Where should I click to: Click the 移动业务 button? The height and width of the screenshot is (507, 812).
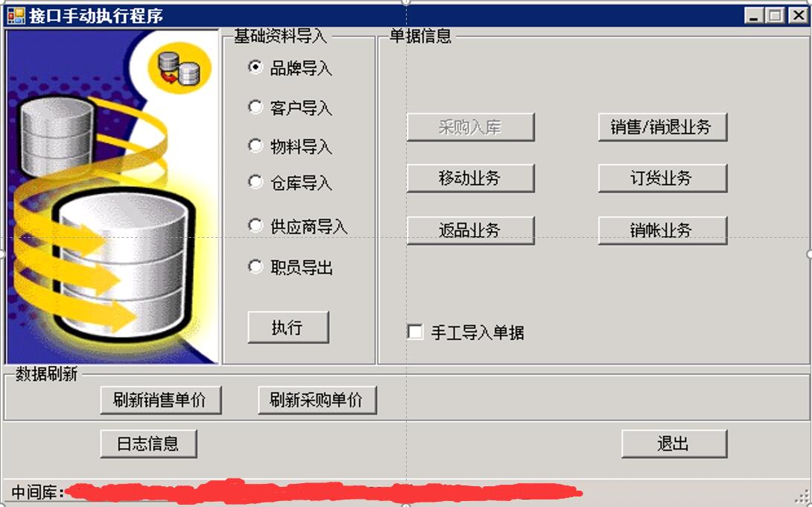(x=470, y=178)
